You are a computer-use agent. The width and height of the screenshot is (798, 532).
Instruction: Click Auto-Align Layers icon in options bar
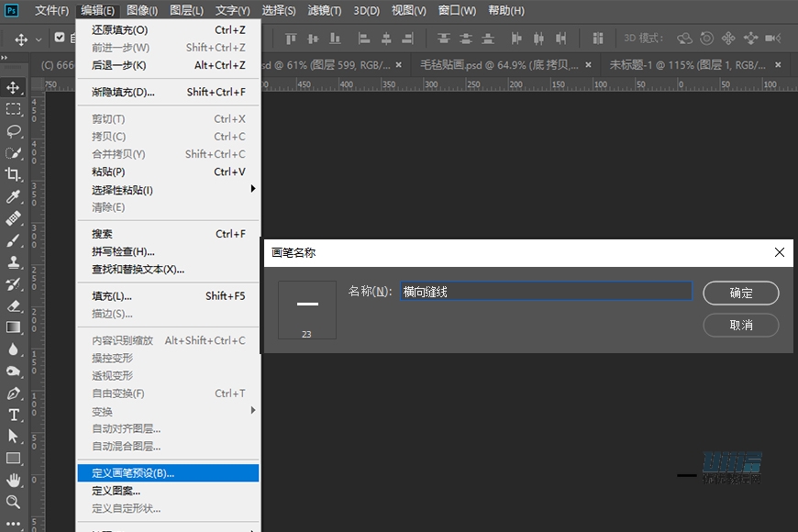point(598,39)
